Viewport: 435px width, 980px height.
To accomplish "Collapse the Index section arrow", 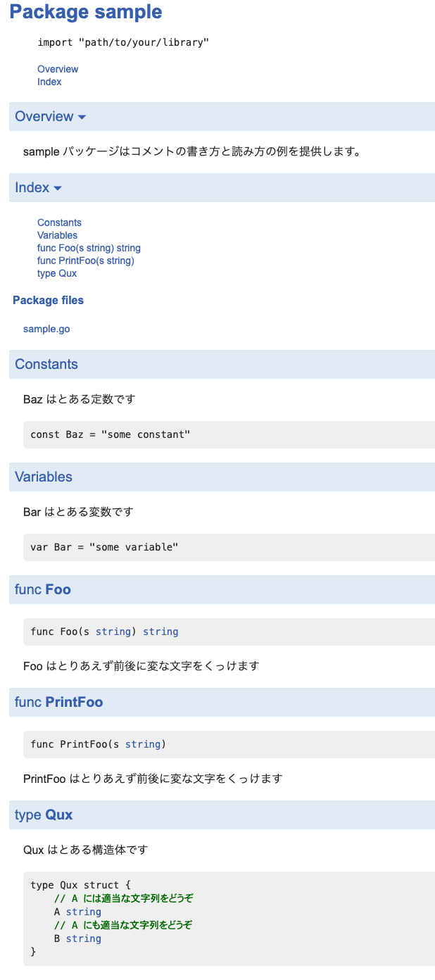I will 58,188.
